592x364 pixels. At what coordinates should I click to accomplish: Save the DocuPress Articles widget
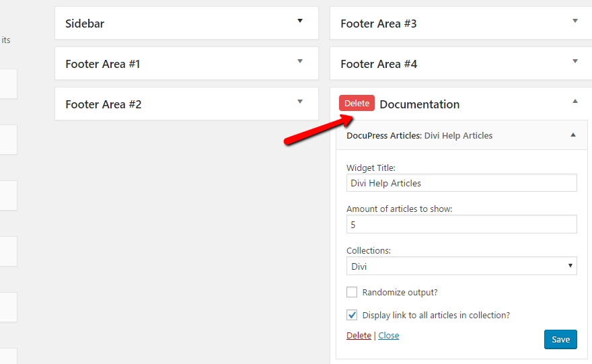tap(560, 339)
